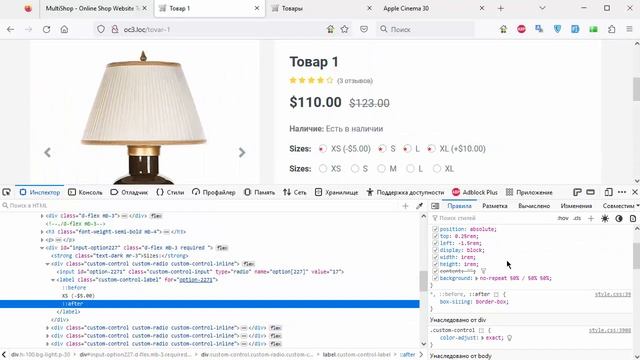Toggle the width: 1rem declaration checkbox

[x=435, y=258]
